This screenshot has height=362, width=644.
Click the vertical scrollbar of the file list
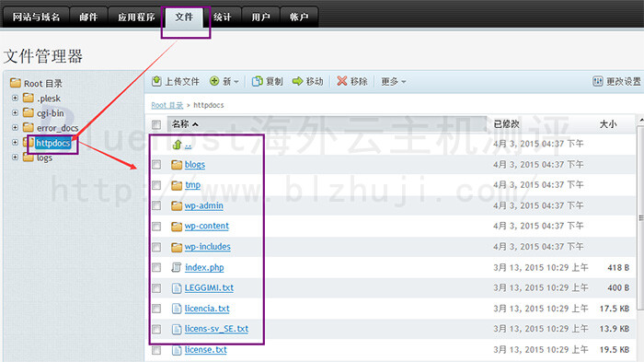pos(640,218)
